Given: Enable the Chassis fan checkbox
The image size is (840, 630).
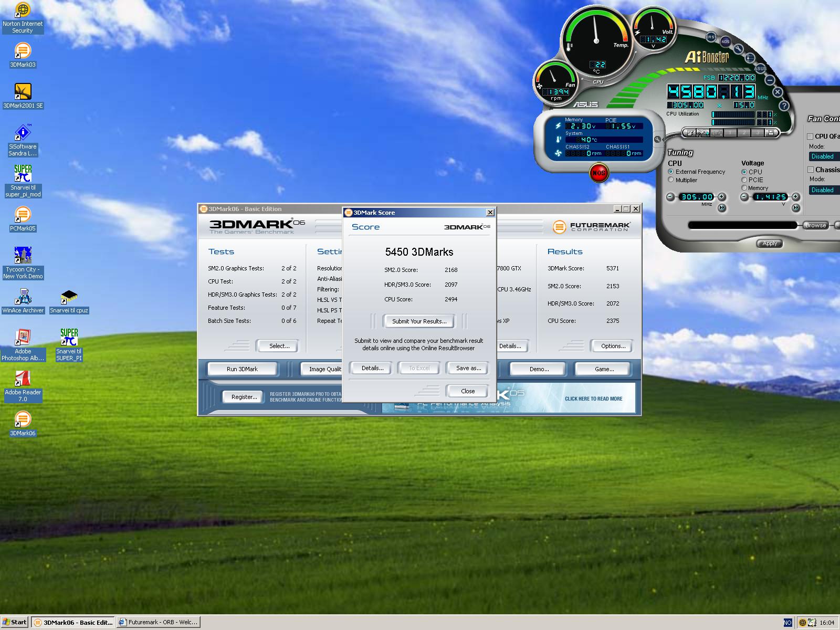Looking at the screenshot, I should point(810,170).
